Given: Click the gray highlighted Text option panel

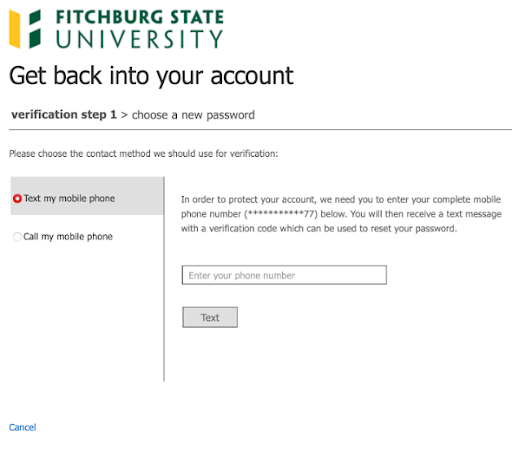Looking at the screenshot, I should coord(87,196).
